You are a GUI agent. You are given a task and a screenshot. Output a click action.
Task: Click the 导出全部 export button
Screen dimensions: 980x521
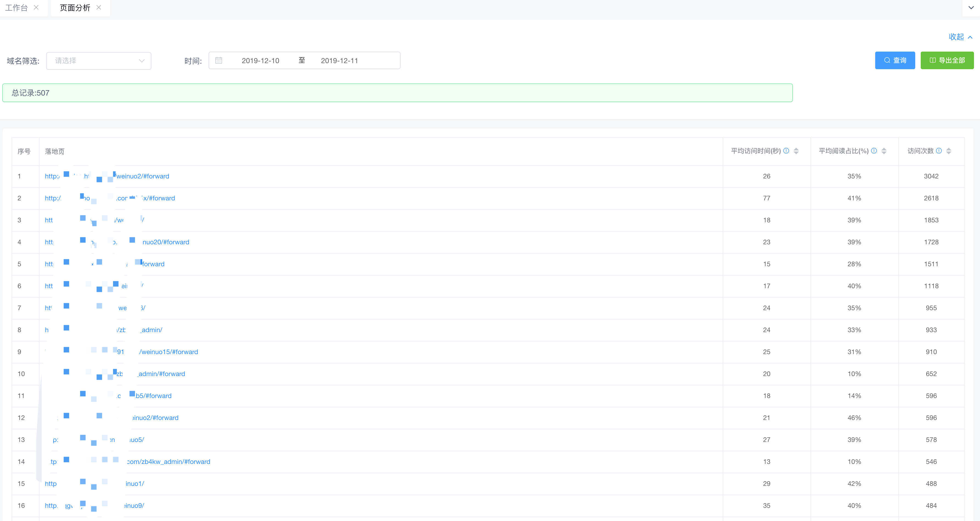click(x=947, y=60)
